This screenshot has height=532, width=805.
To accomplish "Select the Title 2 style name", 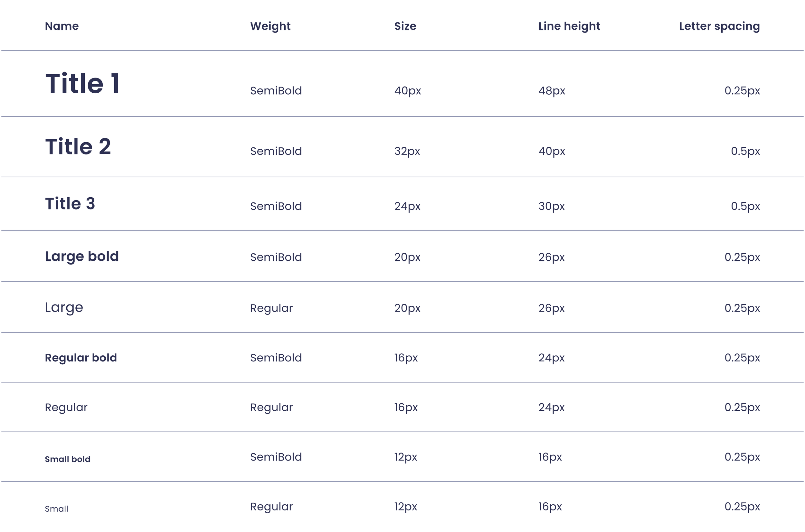I will (x=78, y=146).
